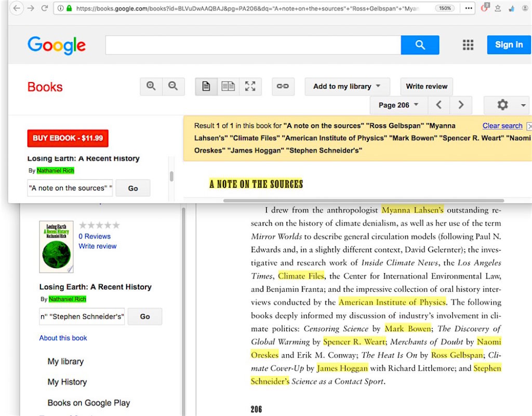Click the link chain icon
This screenshot has height=416, width=532.
(283, 87)
